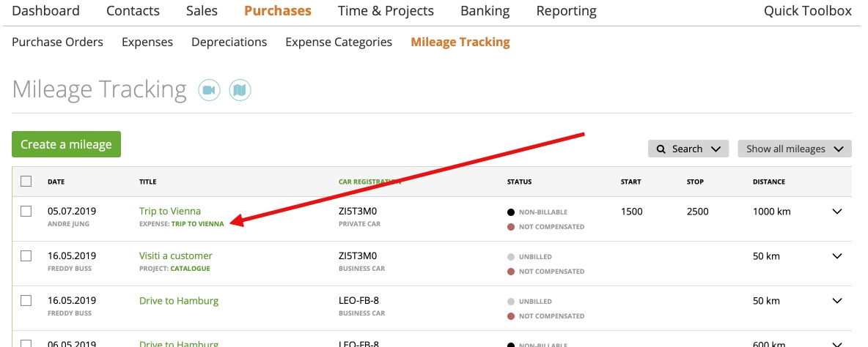Open the Purchases menu

coord(277,10)
